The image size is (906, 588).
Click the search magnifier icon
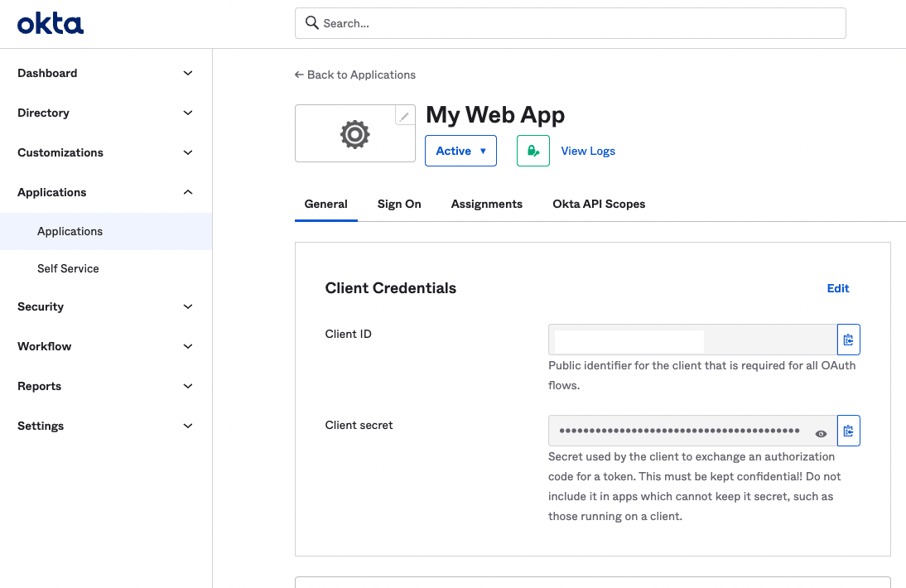point(312,23)
